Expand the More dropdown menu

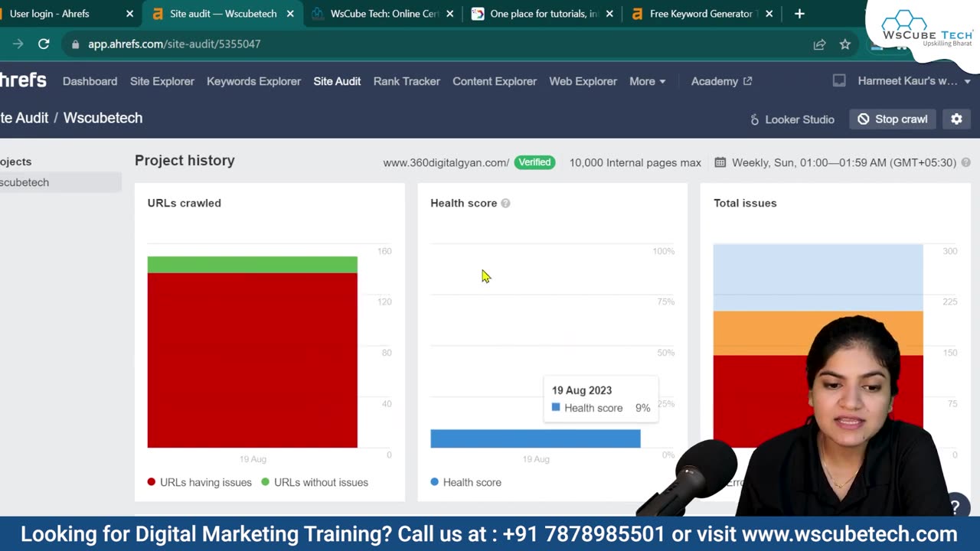click(x=648, y=81)
